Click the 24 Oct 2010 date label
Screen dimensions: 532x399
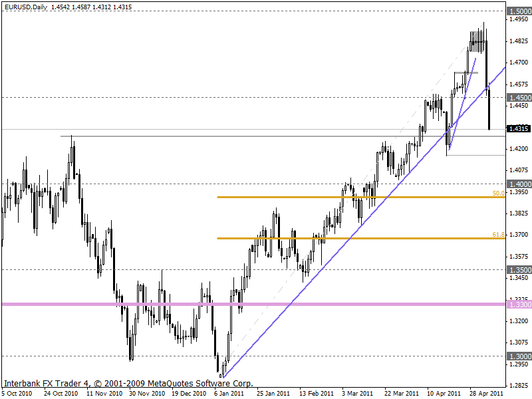(x=61, y=394)
